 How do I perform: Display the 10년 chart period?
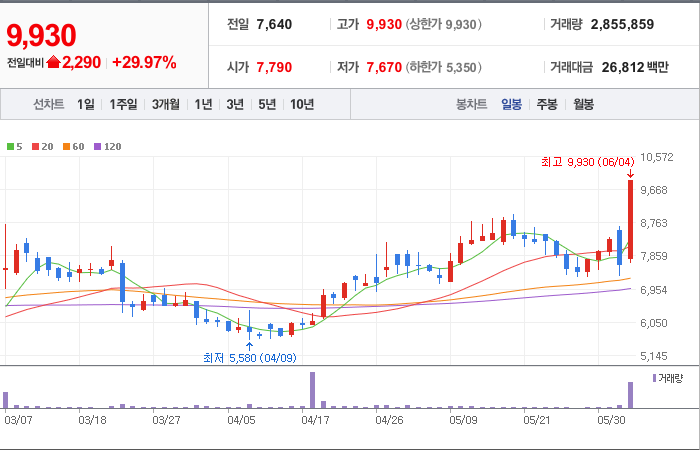click(302, 104)
